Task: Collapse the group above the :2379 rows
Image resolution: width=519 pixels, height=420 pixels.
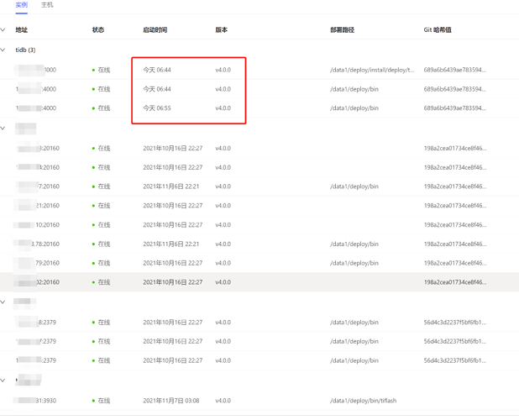Action: tap(3, 302)
